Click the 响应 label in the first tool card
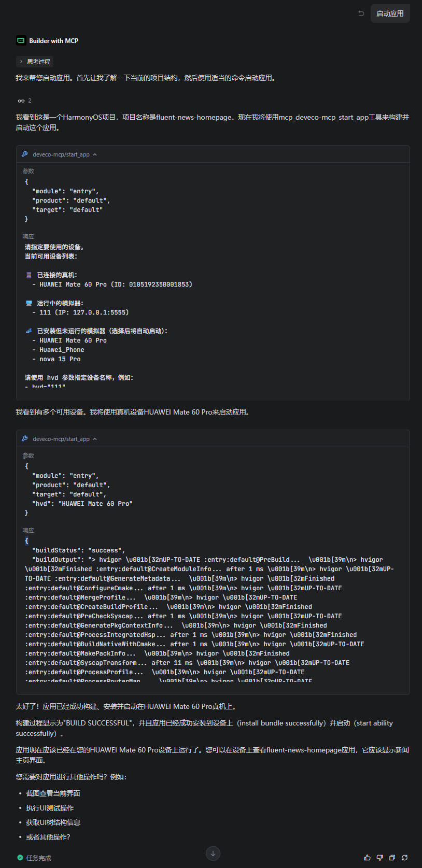This screenshot has height=868, width=422. pos(29,236)
